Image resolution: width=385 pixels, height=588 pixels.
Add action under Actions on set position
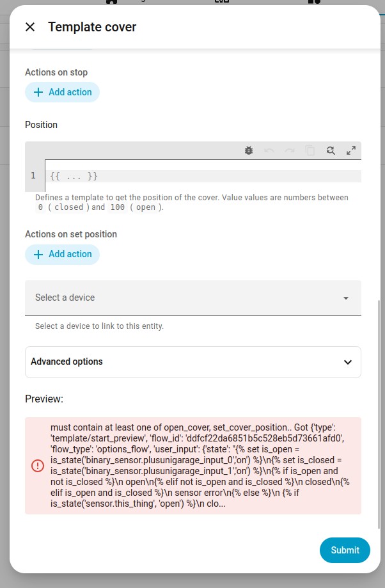click(62, 254)
